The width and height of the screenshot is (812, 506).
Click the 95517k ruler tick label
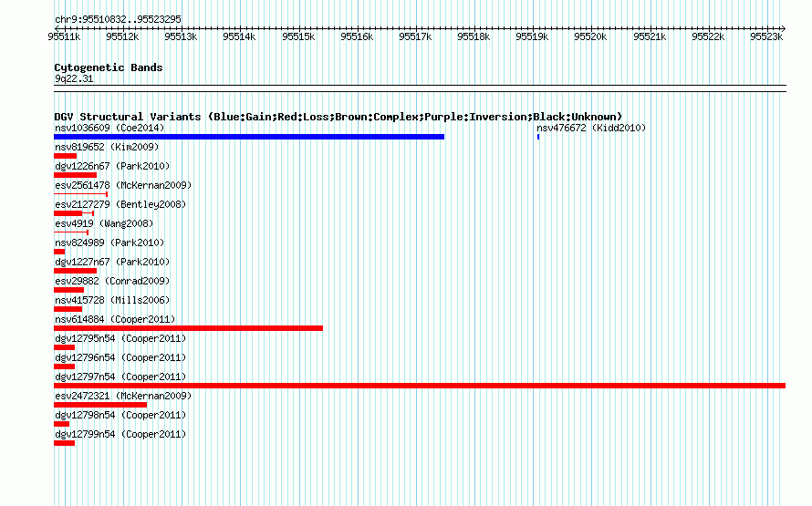415,36
